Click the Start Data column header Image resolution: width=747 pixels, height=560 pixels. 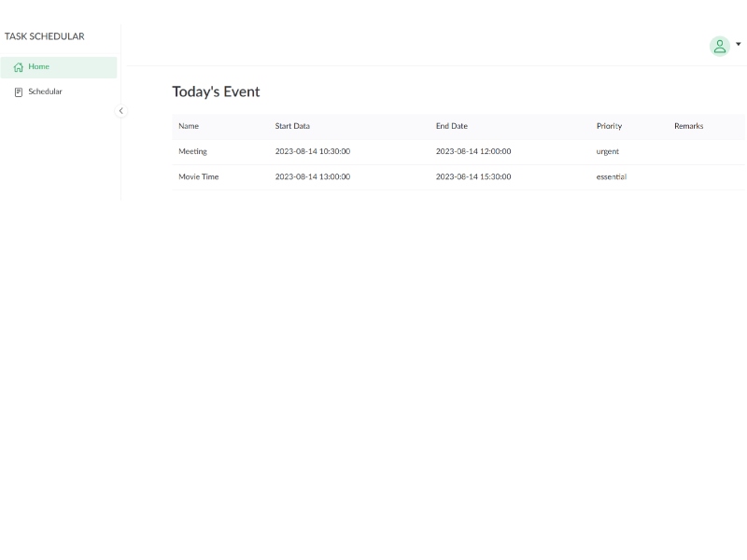pyautogui.click(x=292, y=126)
